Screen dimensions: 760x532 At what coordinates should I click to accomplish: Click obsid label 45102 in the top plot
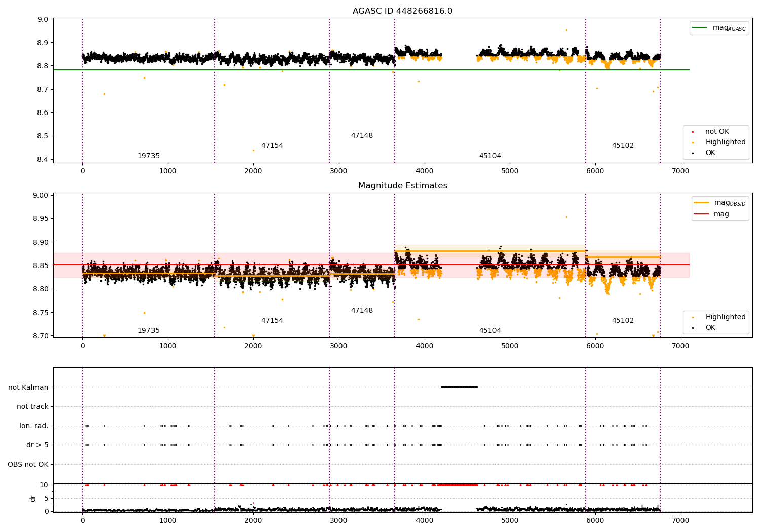(623, 146)
